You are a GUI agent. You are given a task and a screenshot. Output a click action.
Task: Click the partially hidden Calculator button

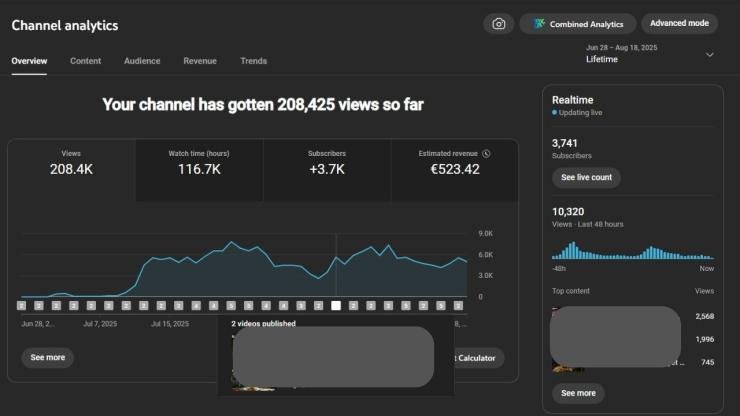click(479, 358)
